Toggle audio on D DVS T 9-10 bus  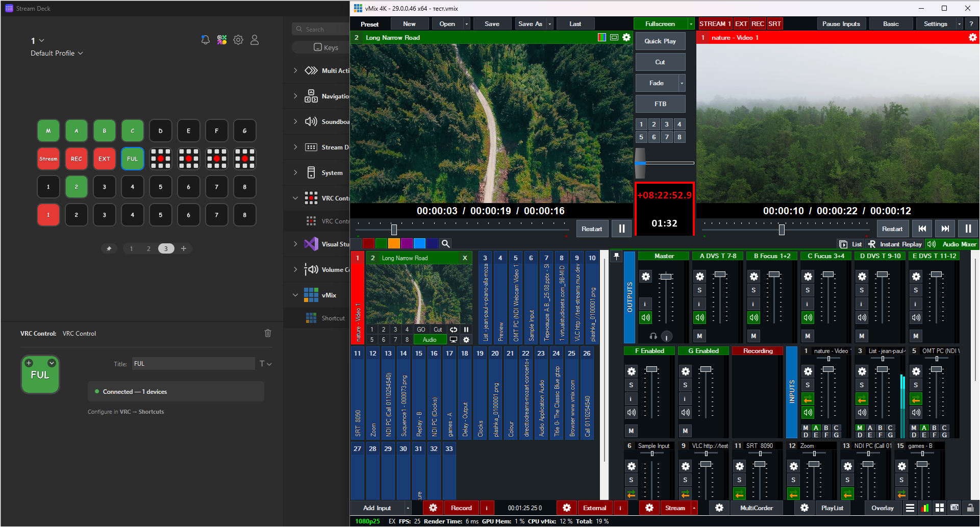pyautogui.click(x=862, y=317)
